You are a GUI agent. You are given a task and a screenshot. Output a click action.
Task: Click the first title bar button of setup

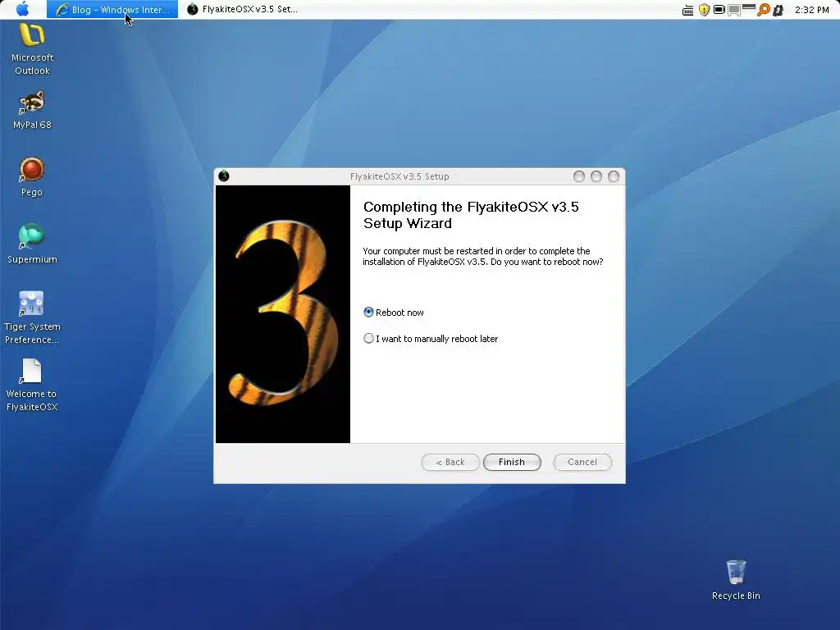[x=578, y=176]
